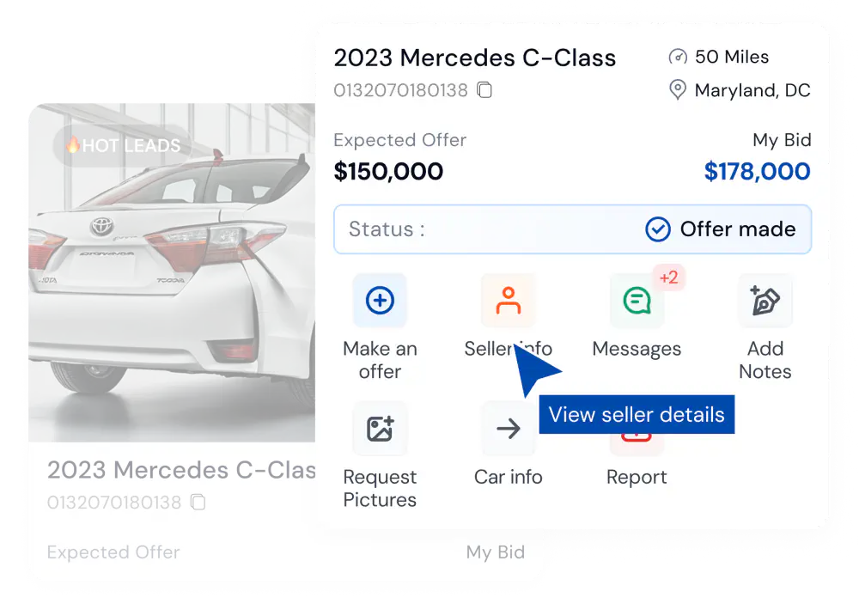This screenshot has height=616, width=859.
Task: Click the Offer made checkmark
Action: (657, 229)
